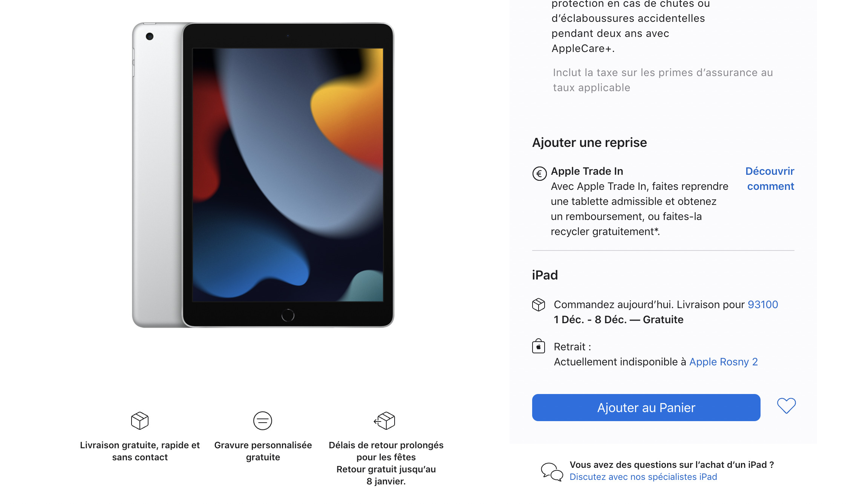Click the Apple Trade In heading
Screen dimensions: 851x504
587,171
